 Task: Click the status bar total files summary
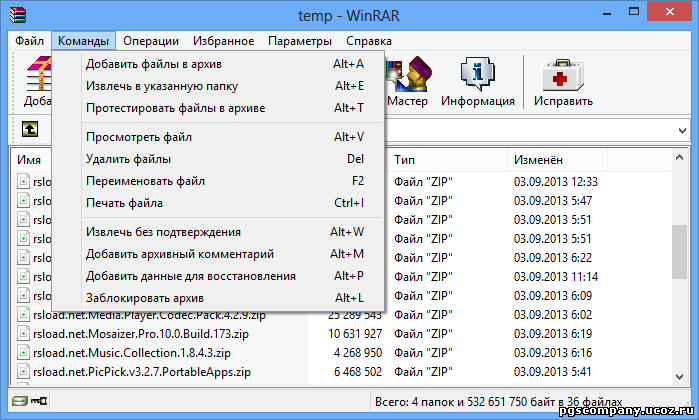click(498, 402)
